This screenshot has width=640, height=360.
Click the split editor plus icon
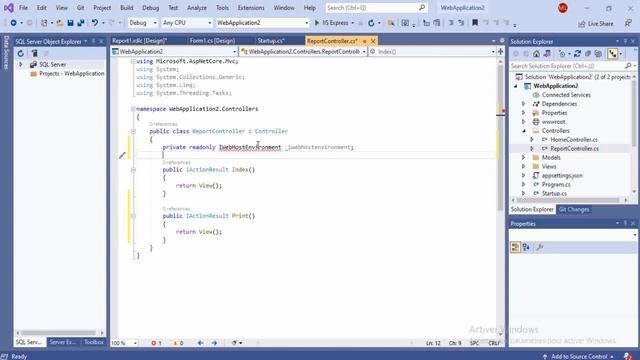[x=500, y=51]
